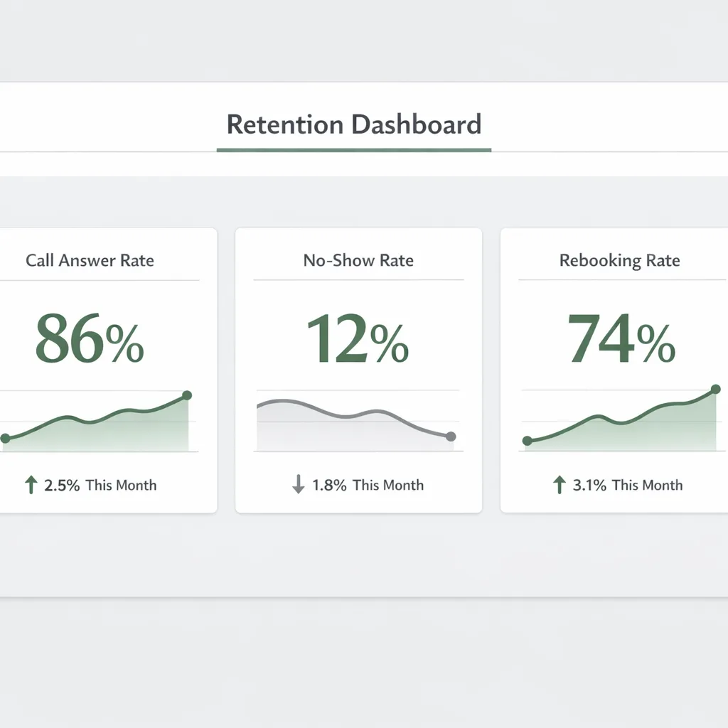Click the Call Answer Rate card title
Screen dimensions: 728x728
click(x=90, y=260)
